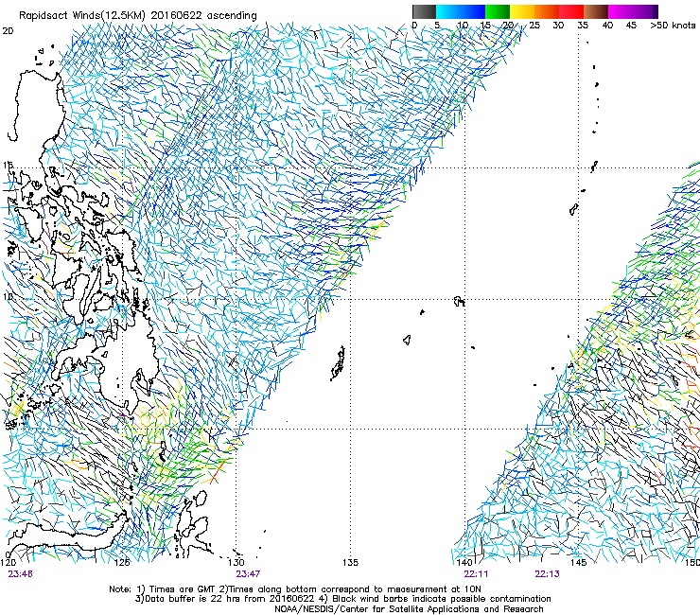The height and width of the screenshot is (615, 700).
Task: Click longitude label '130' on bottom axis
Action: pyautogui.click(x=236, y=562)
